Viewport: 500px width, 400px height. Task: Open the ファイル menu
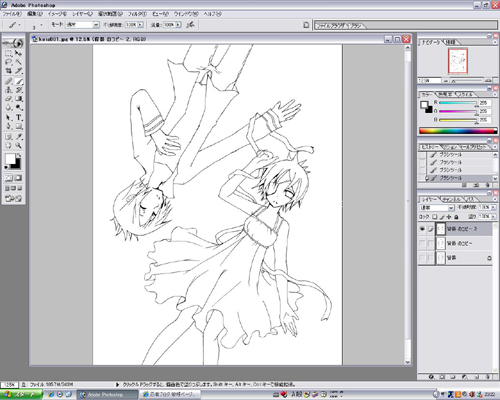click(x=12, y=14)
